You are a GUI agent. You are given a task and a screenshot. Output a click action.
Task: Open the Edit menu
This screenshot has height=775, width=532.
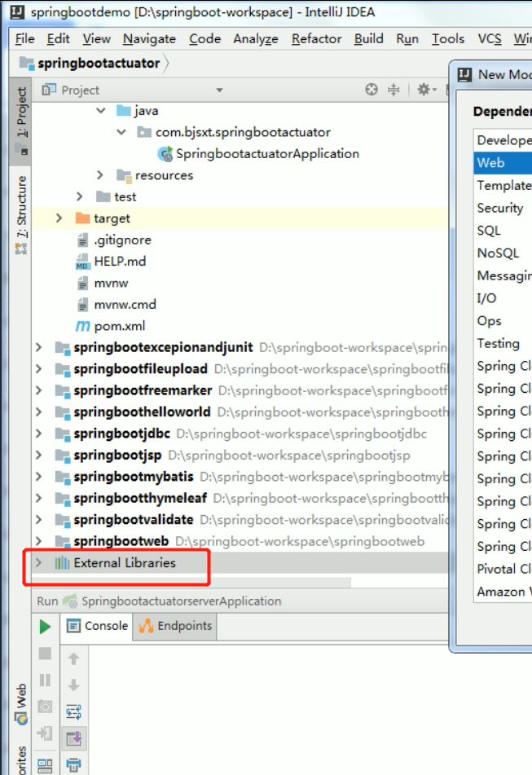click(x=59, y=38)
